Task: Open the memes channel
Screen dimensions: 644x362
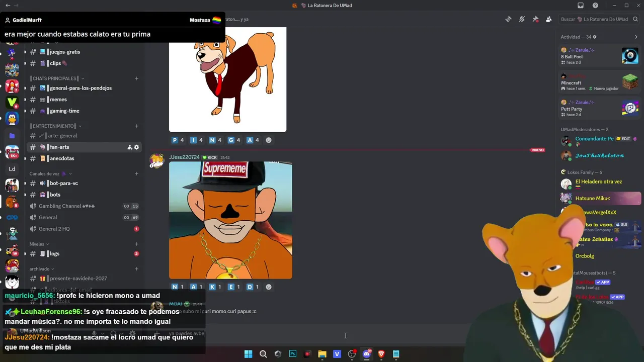Action: (x=85, y=100)
